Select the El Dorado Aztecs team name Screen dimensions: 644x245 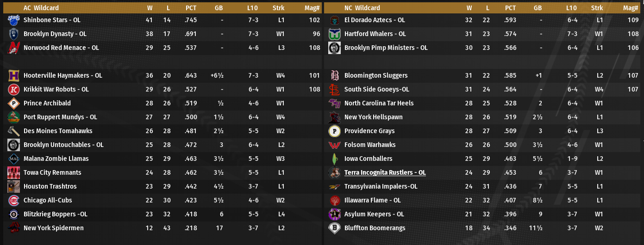(375, 20)
